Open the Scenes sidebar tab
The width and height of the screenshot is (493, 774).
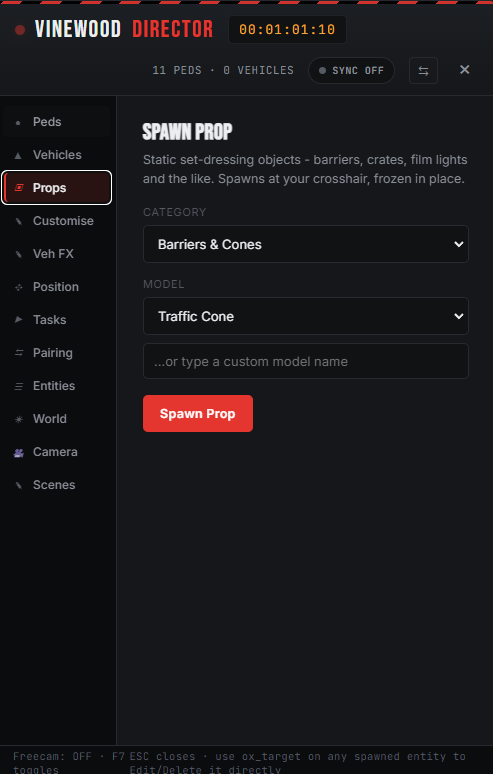point(56,485)
